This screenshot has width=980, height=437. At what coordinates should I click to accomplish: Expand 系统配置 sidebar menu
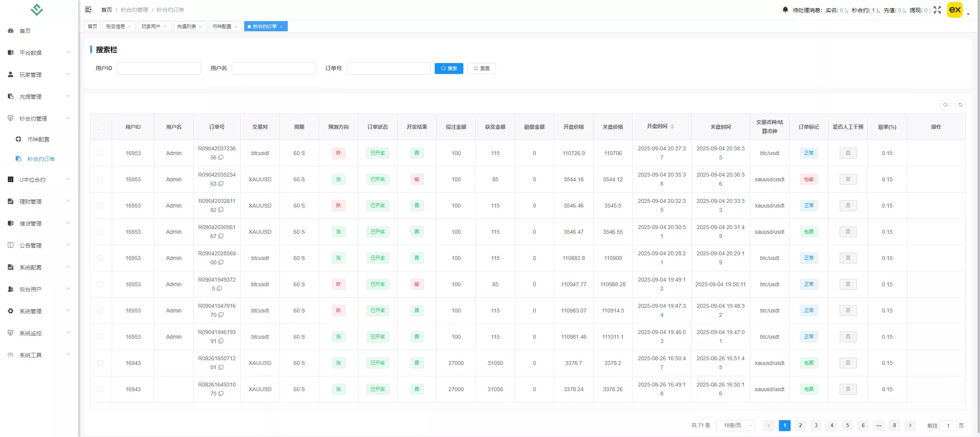[39, 267]
